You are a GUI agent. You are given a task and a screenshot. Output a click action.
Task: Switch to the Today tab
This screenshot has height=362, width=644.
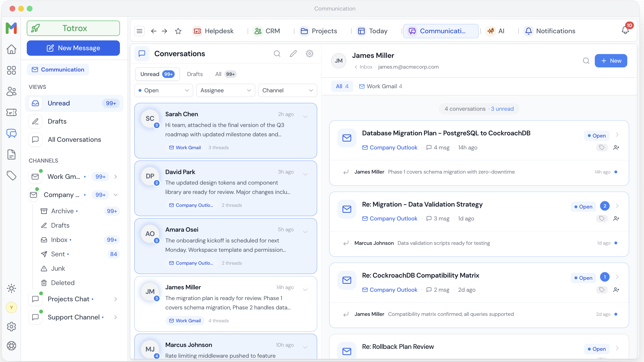[x=372, y=31]
